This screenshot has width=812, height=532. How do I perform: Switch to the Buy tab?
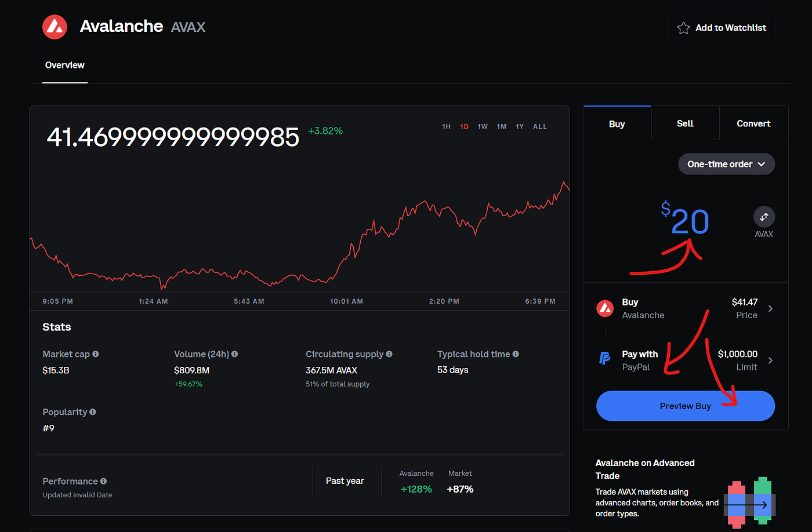(617, 123)
